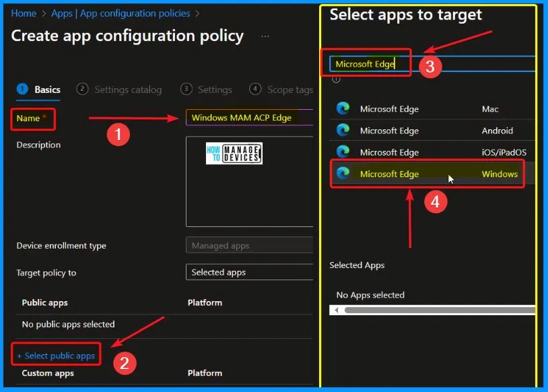The image size is (548, 392).
Task: Open the Target policy to dropdown
Action: (x=250, y=272)
